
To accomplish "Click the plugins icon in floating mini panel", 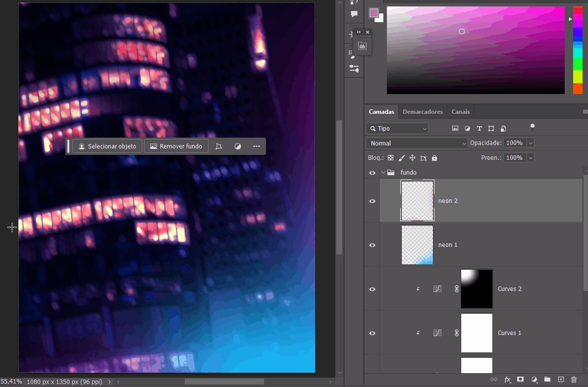I will coord(362,46).
